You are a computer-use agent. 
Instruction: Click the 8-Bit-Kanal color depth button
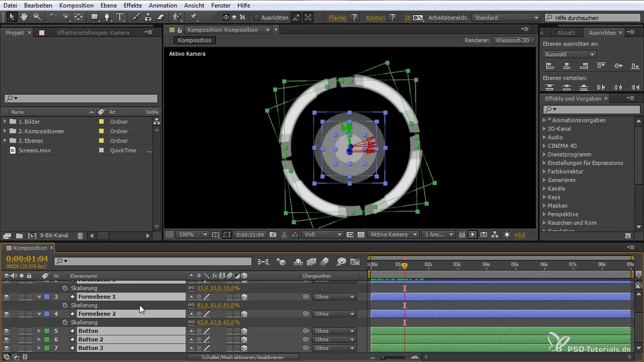pyautogui.click(x=54, y=235)
